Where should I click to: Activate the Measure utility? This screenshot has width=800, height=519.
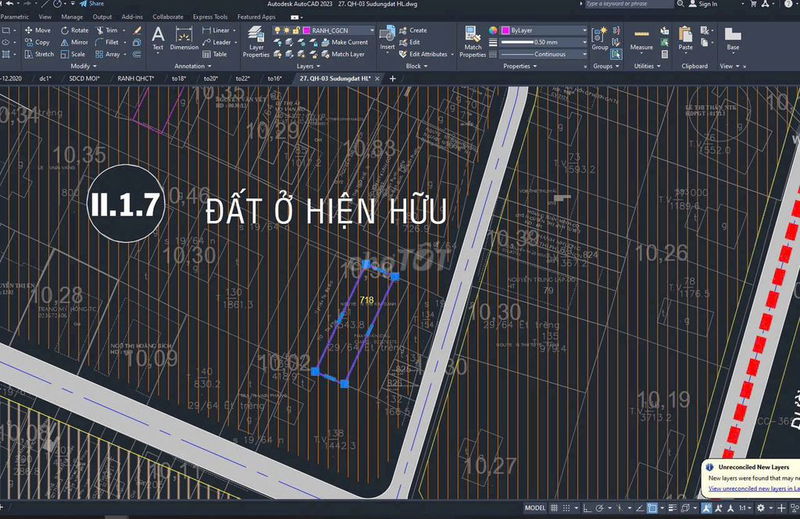coord(641,38)
